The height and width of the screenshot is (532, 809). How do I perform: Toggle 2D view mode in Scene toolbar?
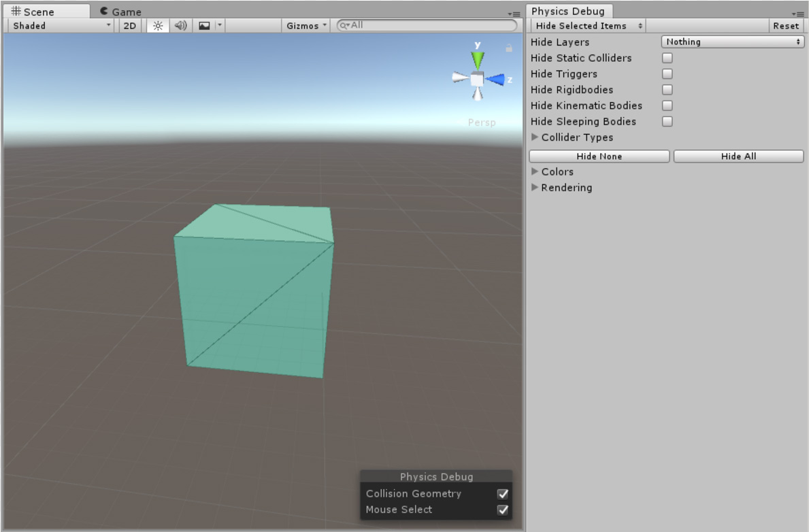pyautogui.click(x=129, y=26)
